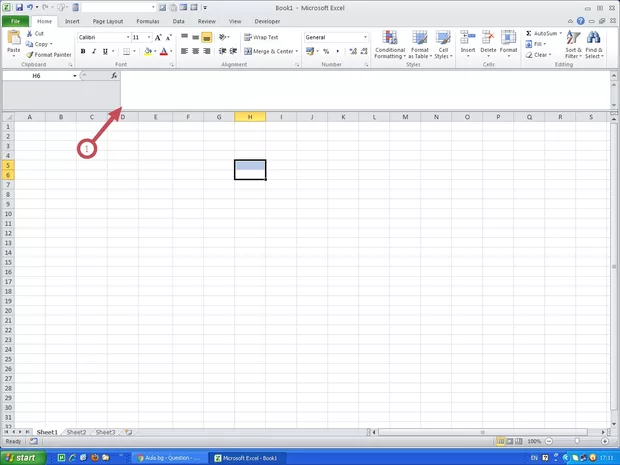
Task: Toggle Align Text Left
Action: point(184,51)
